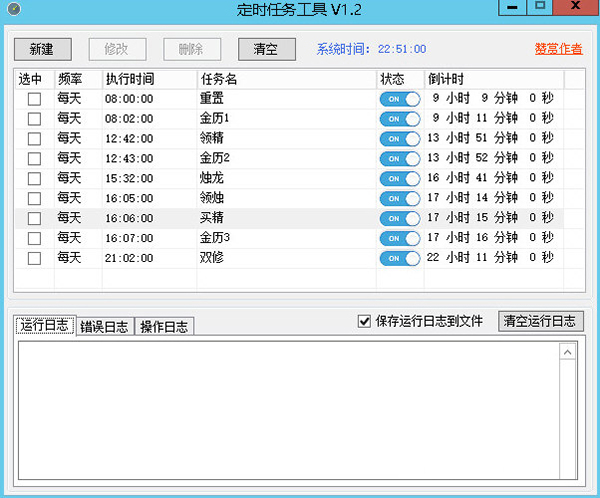Uncheck 保存运行日志到文件 checkbox
The height and width of the screenshot is (498, 600).
364,321
